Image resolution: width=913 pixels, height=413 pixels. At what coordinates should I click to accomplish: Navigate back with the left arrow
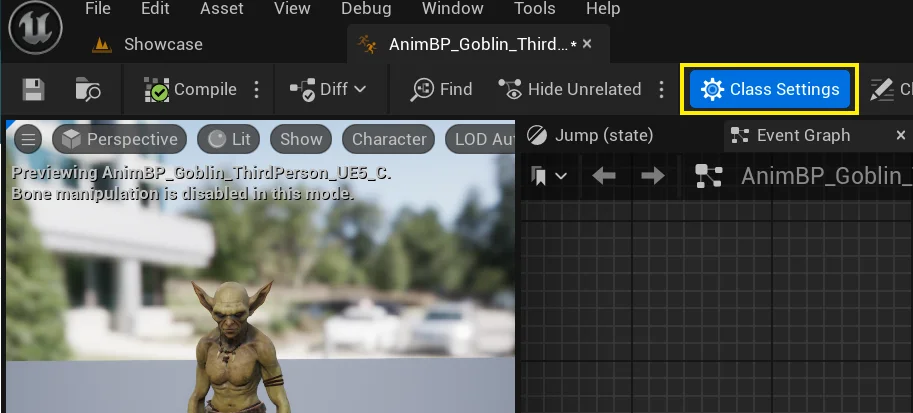pyautogui.click(x=603, y=176)
